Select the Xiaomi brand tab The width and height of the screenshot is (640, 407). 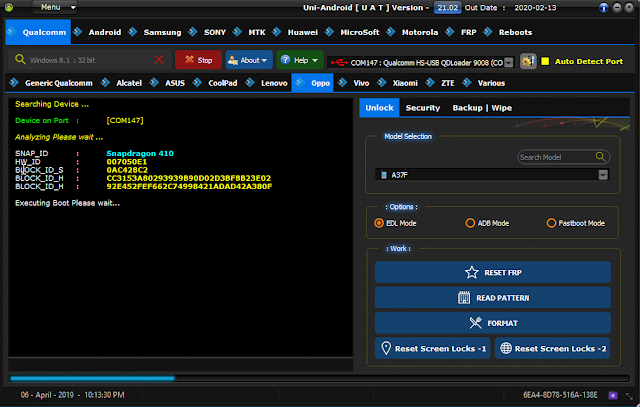(x=405, y=83)
